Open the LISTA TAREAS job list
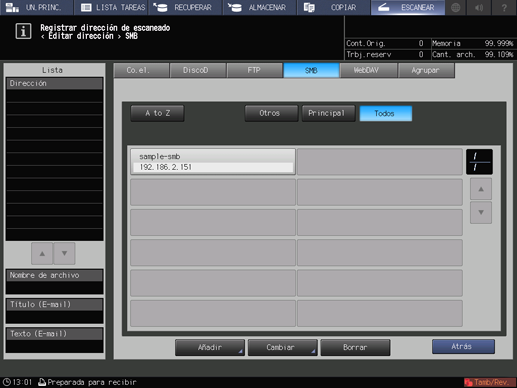This screenshot has height=388, width=517. [x=111, y=7]
